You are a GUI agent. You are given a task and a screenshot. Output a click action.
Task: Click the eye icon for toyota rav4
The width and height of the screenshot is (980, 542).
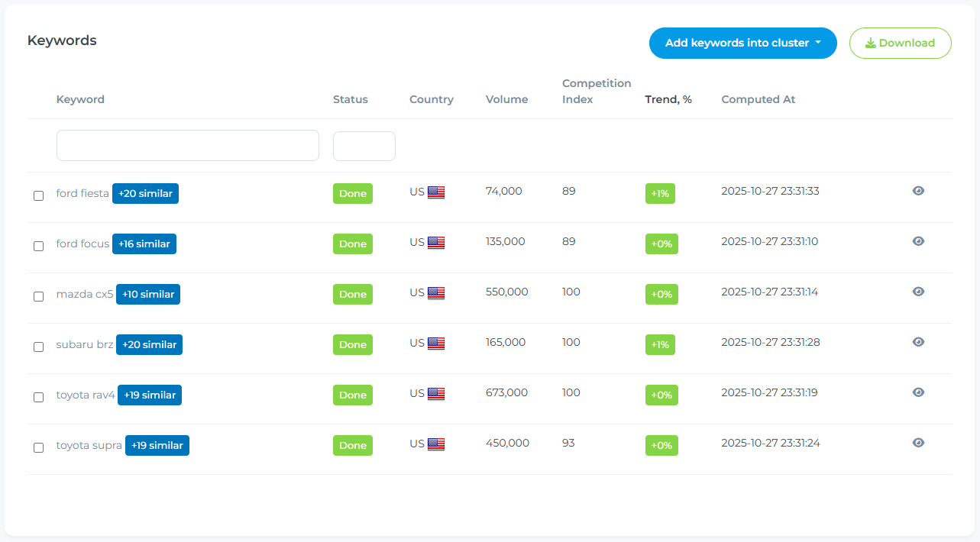tap(918, 392)
